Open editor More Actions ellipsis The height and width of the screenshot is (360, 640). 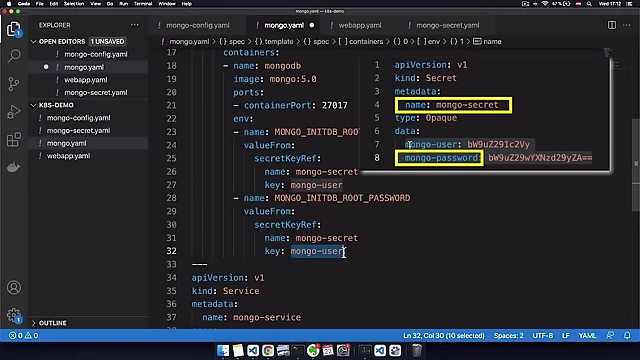click(627, 25)
